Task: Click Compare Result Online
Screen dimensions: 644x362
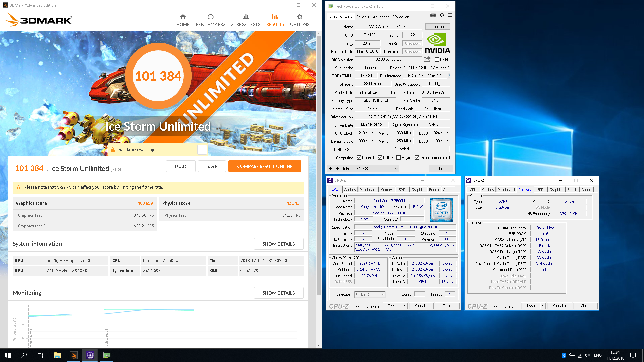Action: [x=265, y=166]
